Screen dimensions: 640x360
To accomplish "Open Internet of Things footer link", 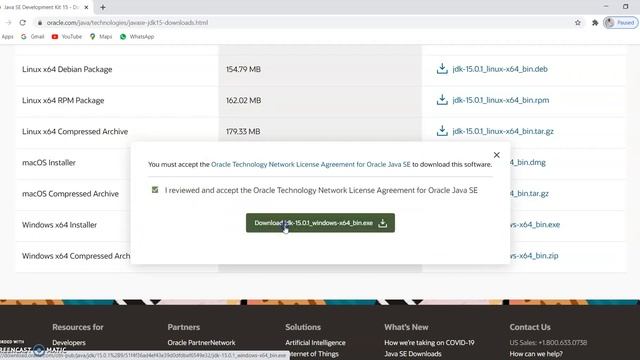I will pos(313,353).
